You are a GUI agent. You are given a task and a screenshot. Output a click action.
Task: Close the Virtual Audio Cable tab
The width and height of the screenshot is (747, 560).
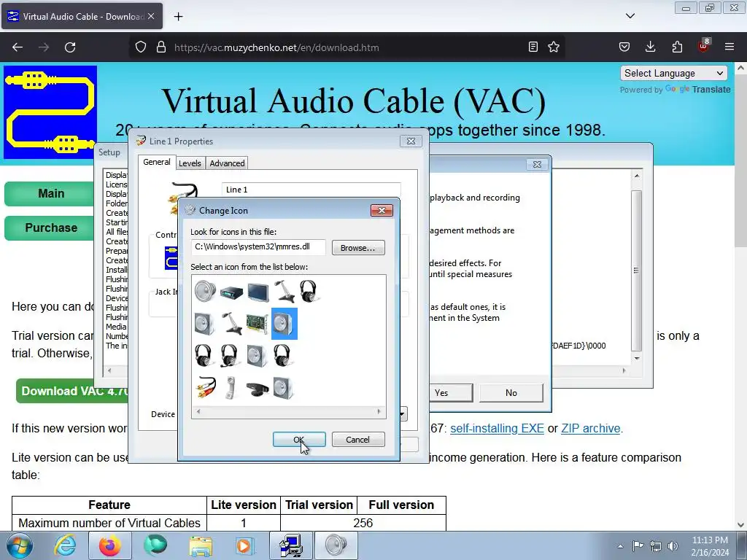(x=151, y=16)
